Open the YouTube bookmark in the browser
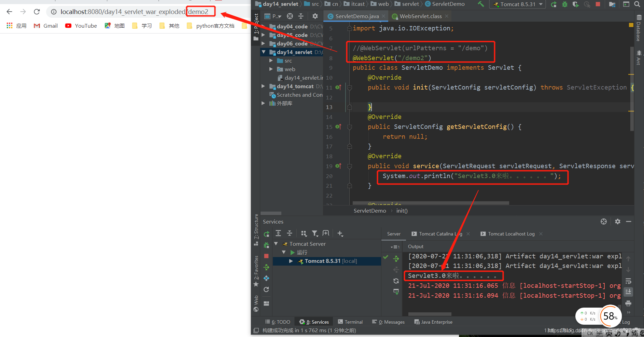 (x=81, y=26)
